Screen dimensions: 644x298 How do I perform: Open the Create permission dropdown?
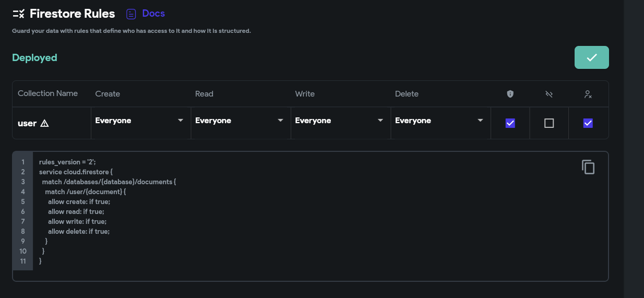139,121
